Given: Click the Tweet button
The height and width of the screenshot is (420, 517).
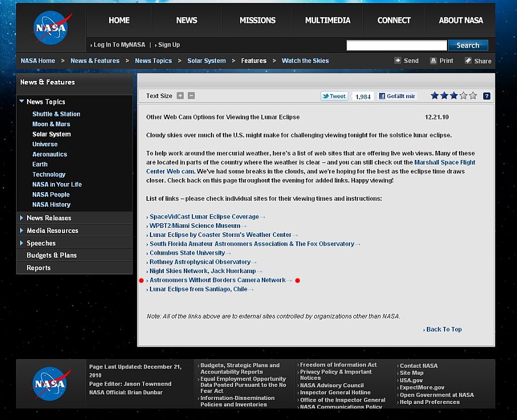Looking at the screenshot, I should [x=334, y=96].
